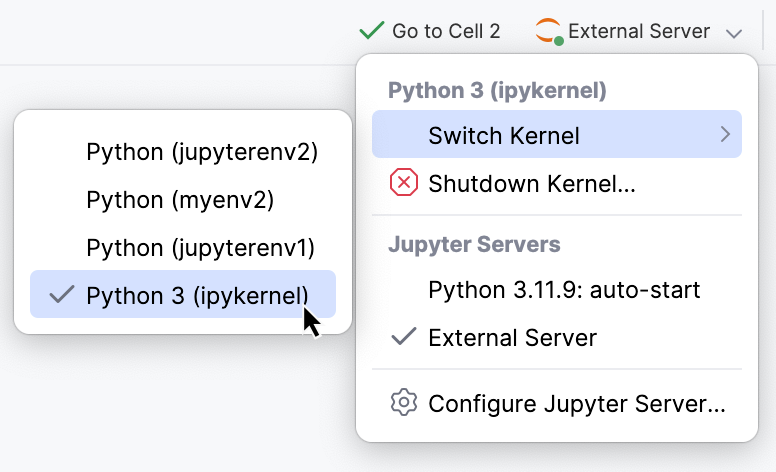The height and width of the screenshot is (472, 776).
Task: Expand the chevron next to External Server
Action: [x=734, y=33]
